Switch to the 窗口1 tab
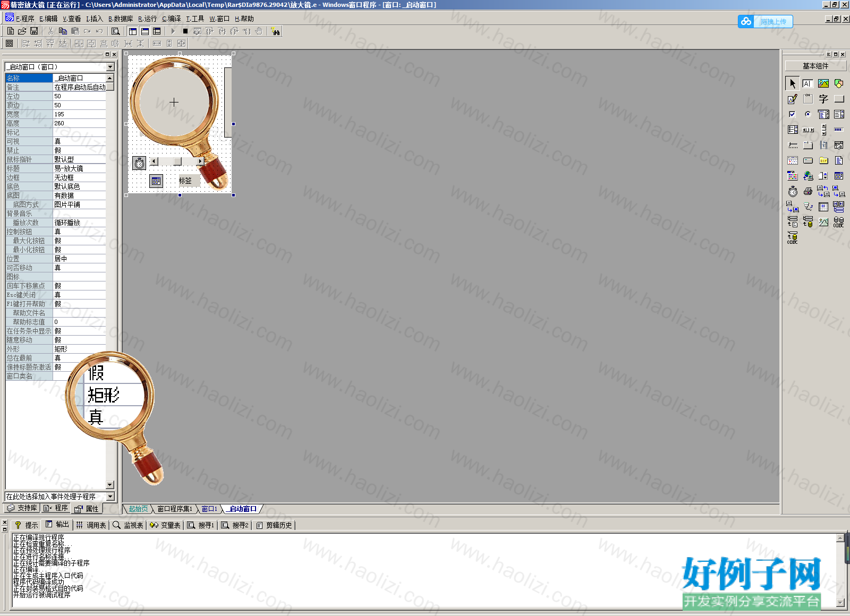 tap(209, 509)
